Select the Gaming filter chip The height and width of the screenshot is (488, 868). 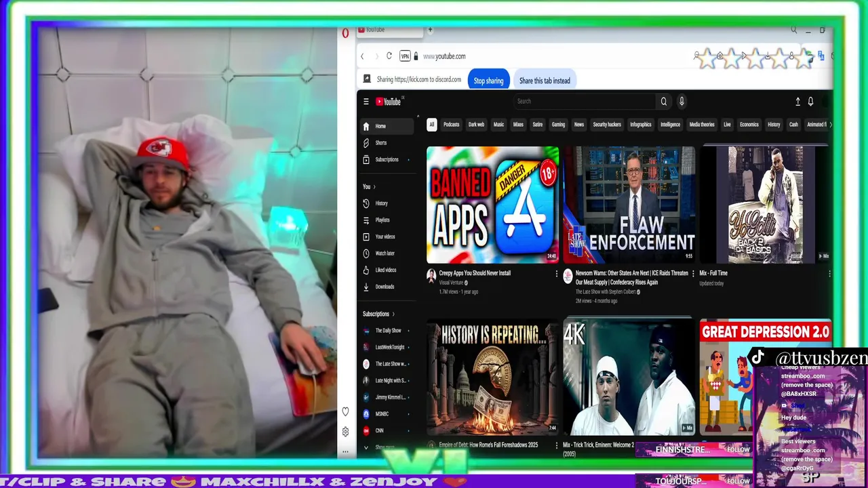[558, 125]
